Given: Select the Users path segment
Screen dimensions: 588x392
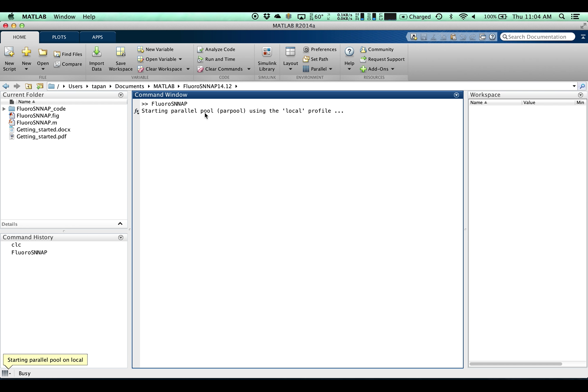Looking at the screenshot, I should click(75, 86).
